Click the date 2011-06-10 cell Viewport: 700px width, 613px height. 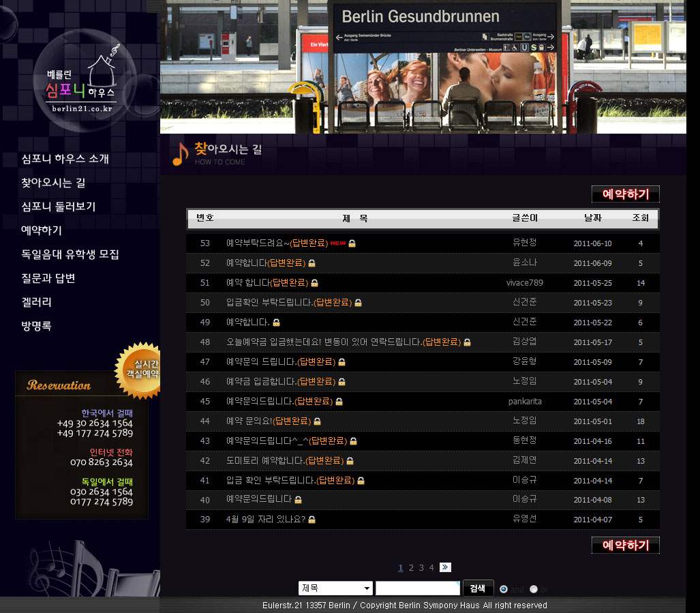(x=593, y=243)
